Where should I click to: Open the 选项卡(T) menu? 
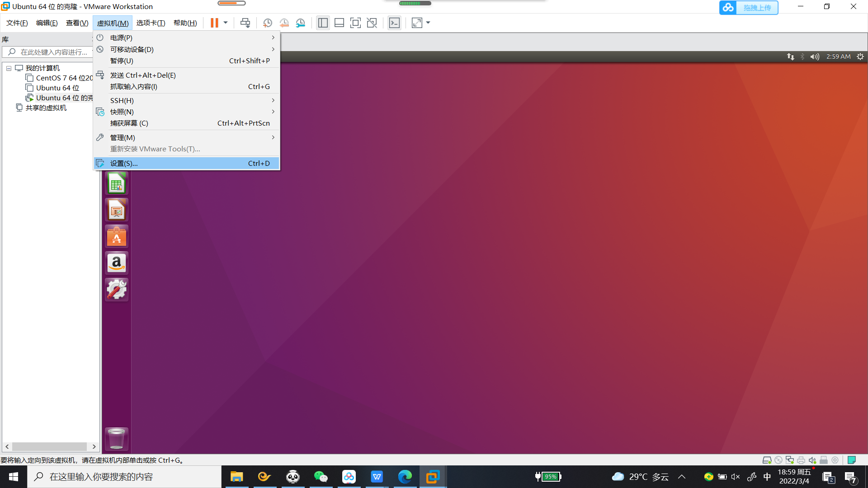point(151,23)
